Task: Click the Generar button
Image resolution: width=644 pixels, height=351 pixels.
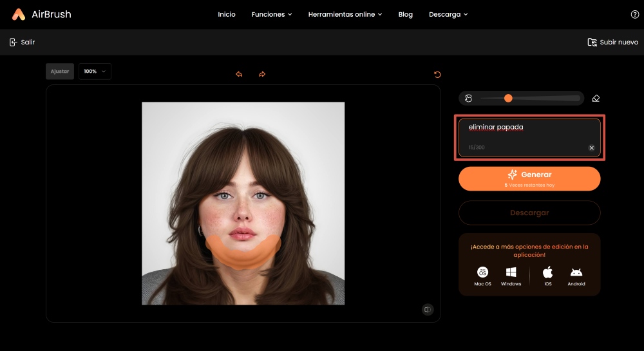Action: pos(529,178)
